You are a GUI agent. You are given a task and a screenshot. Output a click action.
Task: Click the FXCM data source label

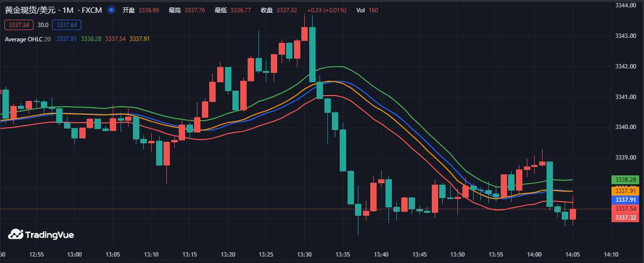[92, 10]
